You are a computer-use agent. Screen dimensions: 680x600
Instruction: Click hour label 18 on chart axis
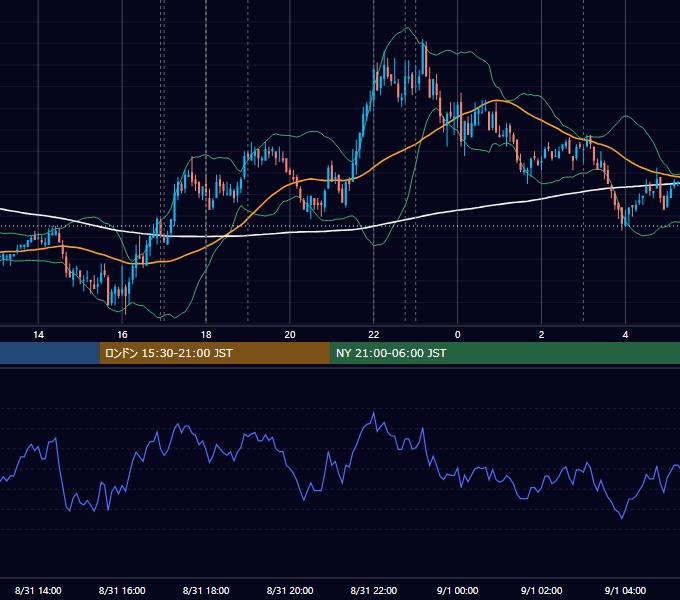click(206, 335)
